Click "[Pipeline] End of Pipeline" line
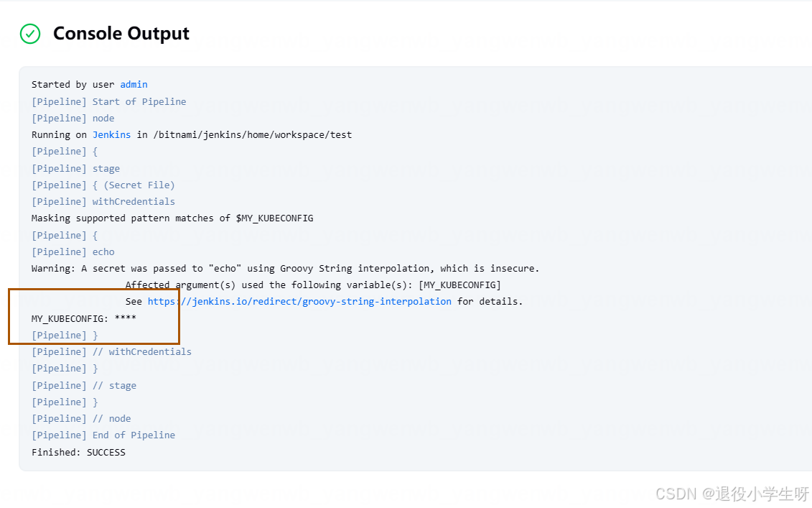 (x=103, y=435)
